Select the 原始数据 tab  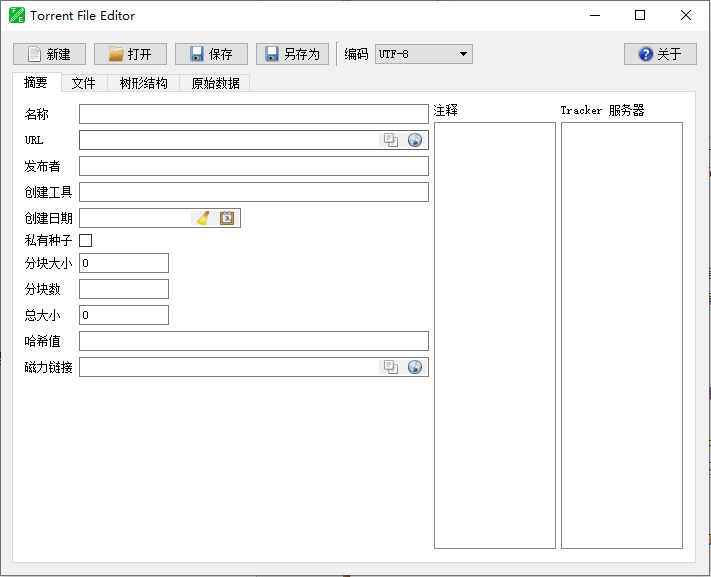click(215, 83)
